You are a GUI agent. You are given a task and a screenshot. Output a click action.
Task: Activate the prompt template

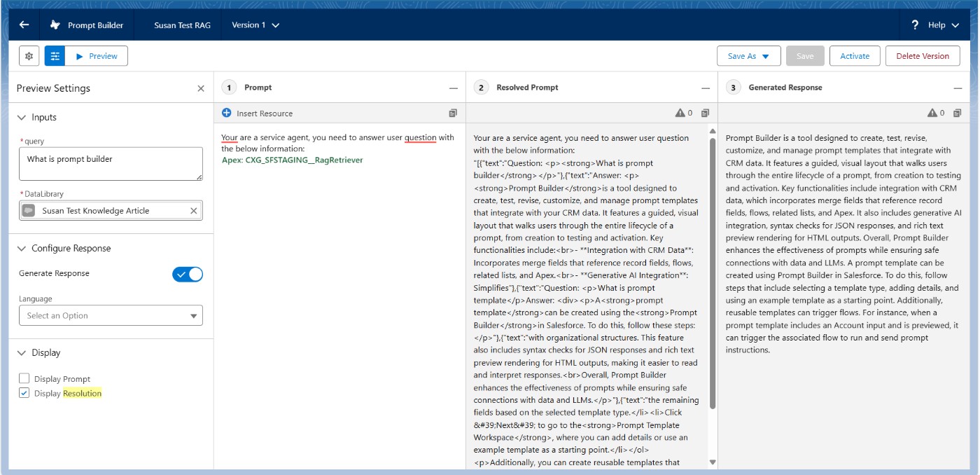(855, 56)
